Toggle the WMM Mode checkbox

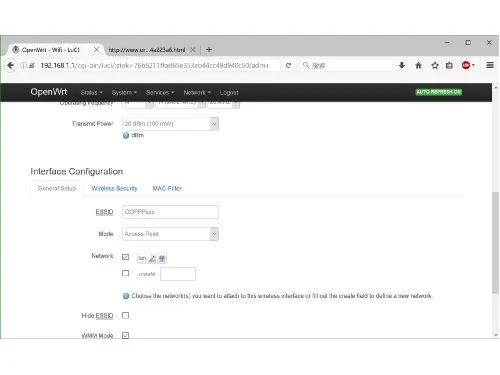click(x=125, y=335)
